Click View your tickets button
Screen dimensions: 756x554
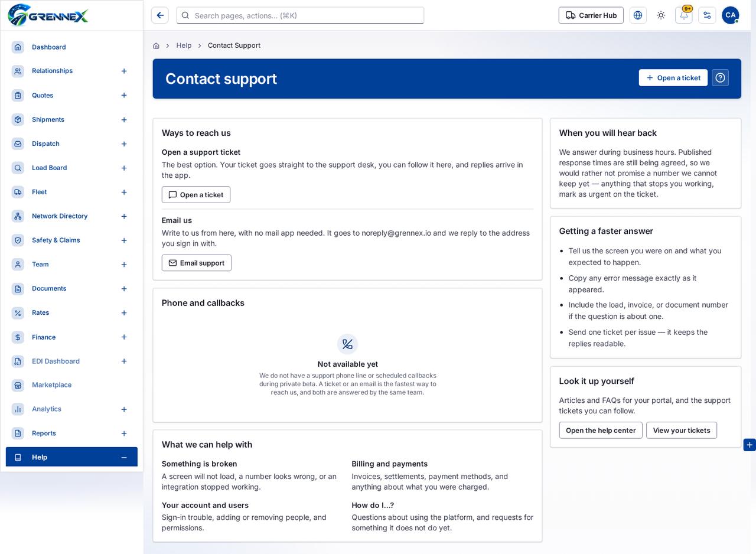point(682,431)
